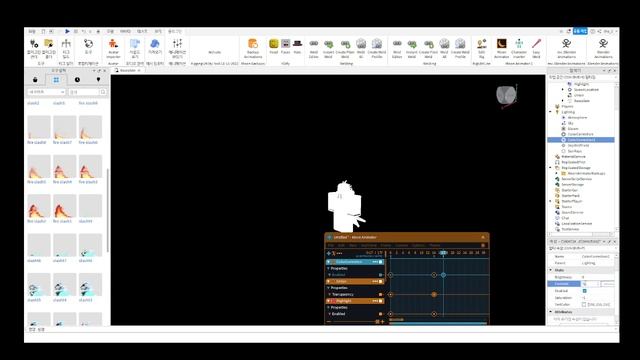Open the toolbox category dropdown

(47, 92)
